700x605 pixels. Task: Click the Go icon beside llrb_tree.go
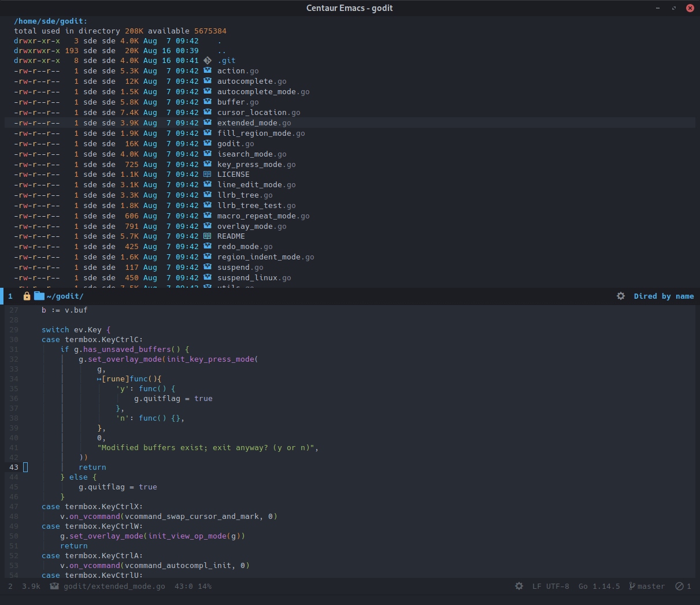tap(208, 195)
